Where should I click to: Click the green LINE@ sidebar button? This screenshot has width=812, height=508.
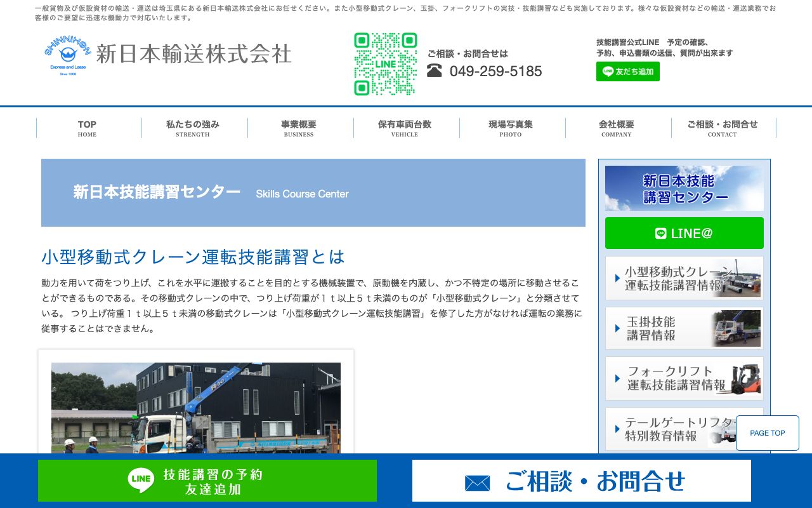click(684, 233)
